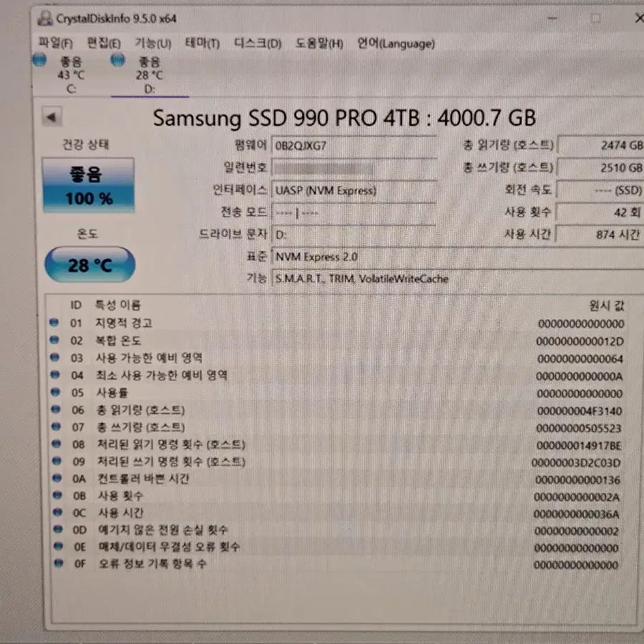
Task: Select the D: drive tab at 28 °C
Action: 150,74
